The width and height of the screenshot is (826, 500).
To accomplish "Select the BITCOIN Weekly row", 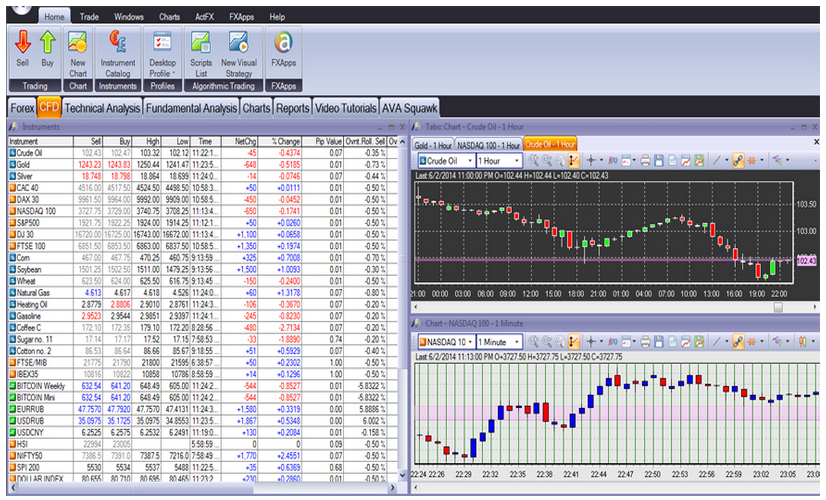I will click(203, 386).
